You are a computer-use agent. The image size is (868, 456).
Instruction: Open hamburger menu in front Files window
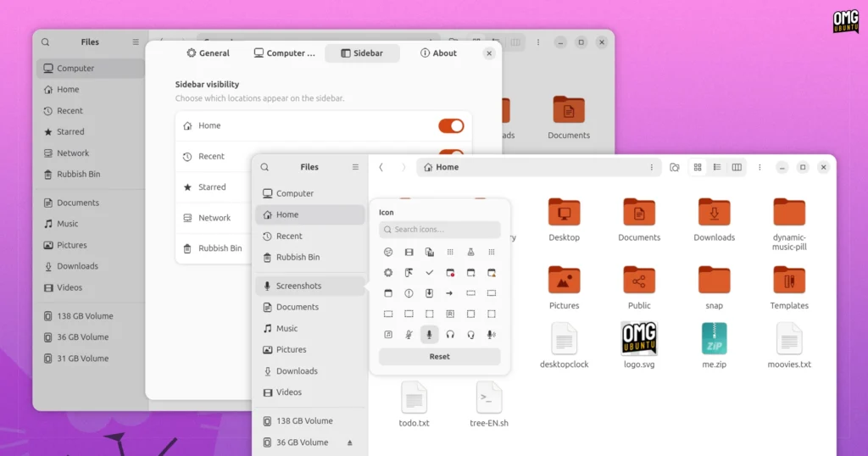tap(355, 167)
